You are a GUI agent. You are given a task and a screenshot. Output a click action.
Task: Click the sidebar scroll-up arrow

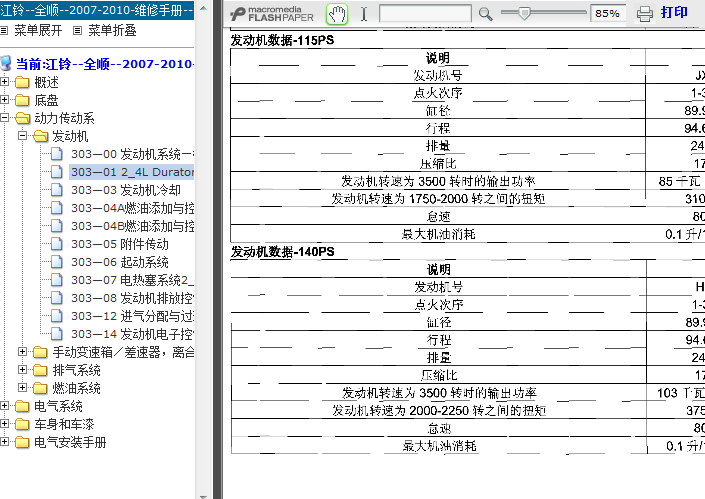coord(203,8)
